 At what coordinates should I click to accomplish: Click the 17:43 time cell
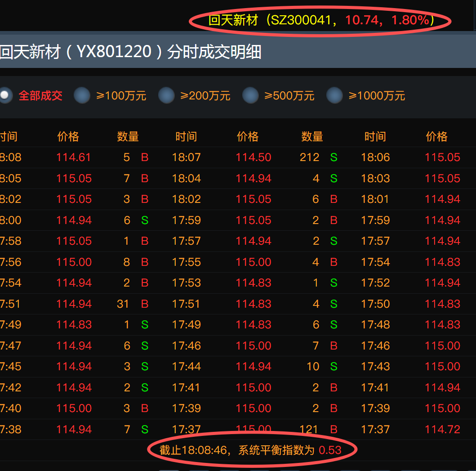375,367
